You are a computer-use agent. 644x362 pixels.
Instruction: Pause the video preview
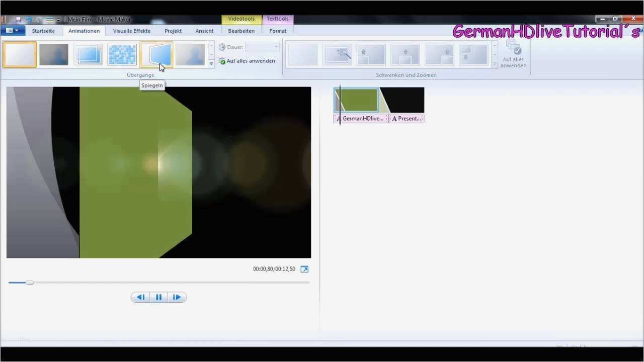158,297
